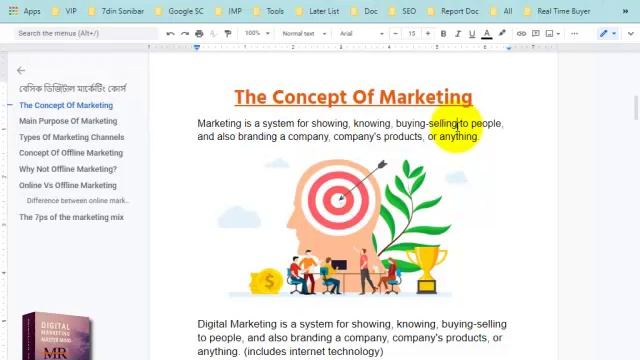This screenshot has height=360, width=640.
Task: Click the right indent marker on ruler
Action: pos(509,48)
